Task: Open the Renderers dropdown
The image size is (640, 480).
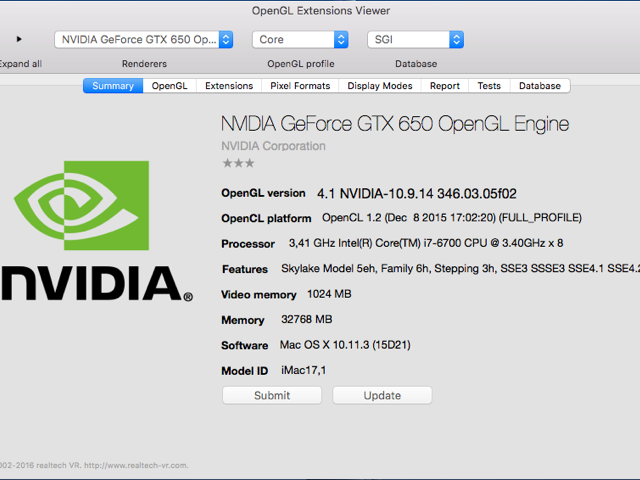Action: (x=144, y=40)
